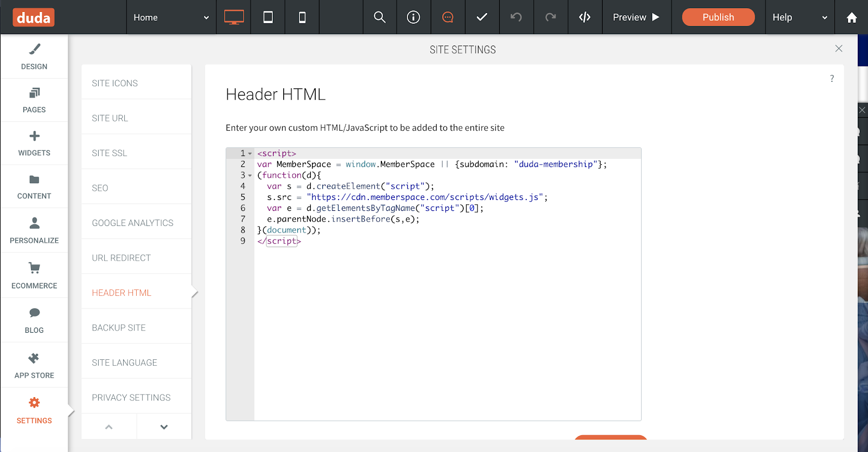Open the question mark help
This screenshot has width=868, height=452.
click(x=832, y=79)
